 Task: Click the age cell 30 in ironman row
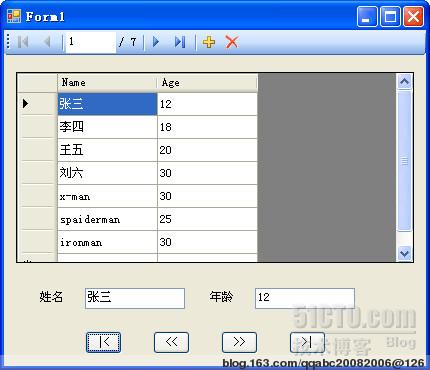point(207,242)
